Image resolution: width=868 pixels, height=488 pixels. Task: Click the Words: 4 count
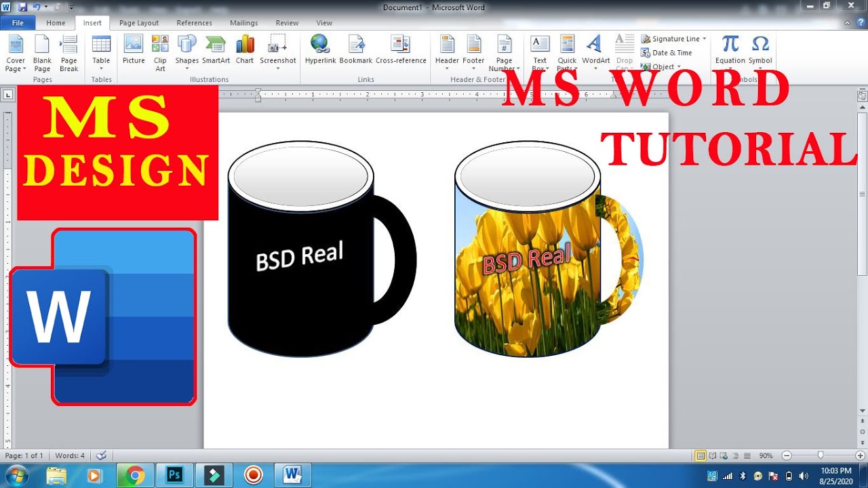click(x=70, y=455)
